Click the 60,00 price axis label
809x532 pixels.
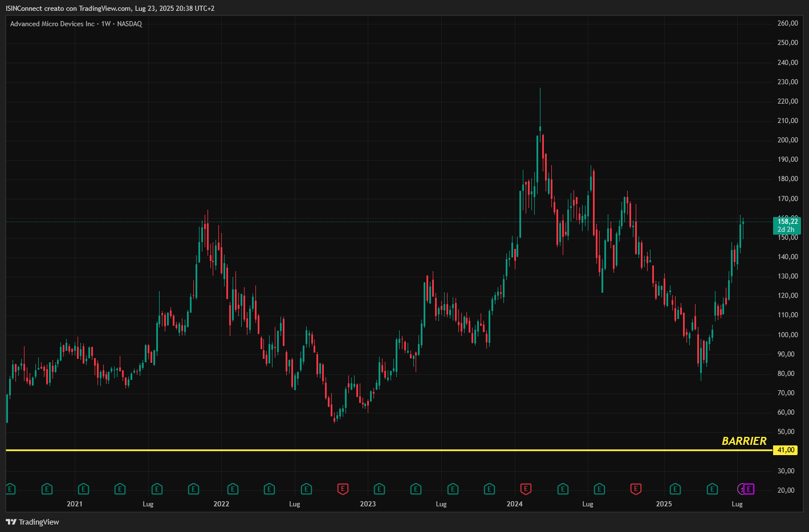(x=786, y=412)
